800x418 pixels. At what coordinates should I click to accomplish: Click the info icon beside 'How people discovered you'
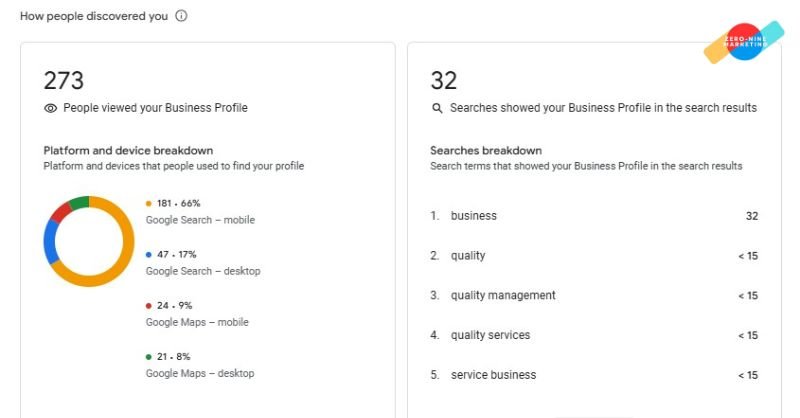pos(181,17)
